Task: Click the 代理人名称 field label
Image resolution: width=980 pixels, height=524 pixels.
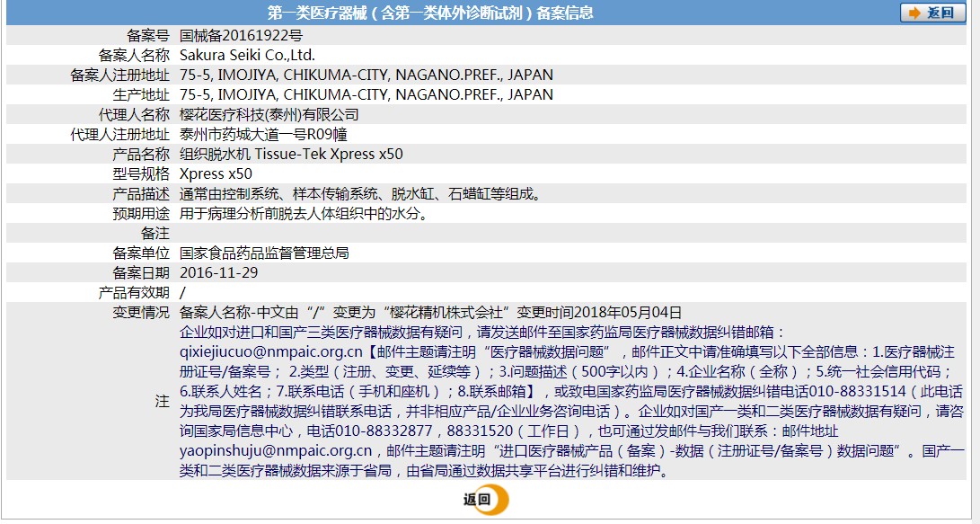Action: [x=134, y=114]
